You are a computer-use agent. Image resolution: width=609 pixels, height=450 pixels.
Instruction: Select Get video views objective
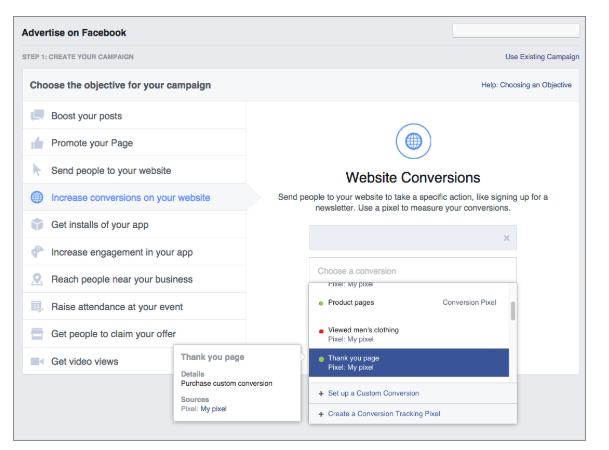(98, 361)
